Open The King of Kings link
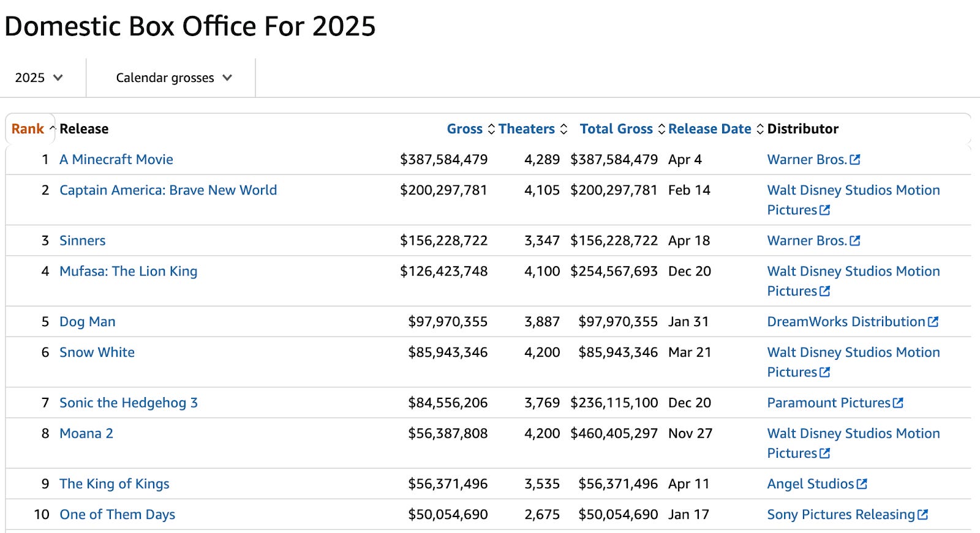Image resolution: width=980 pixels, height=533 pixels. coord(115,483)
